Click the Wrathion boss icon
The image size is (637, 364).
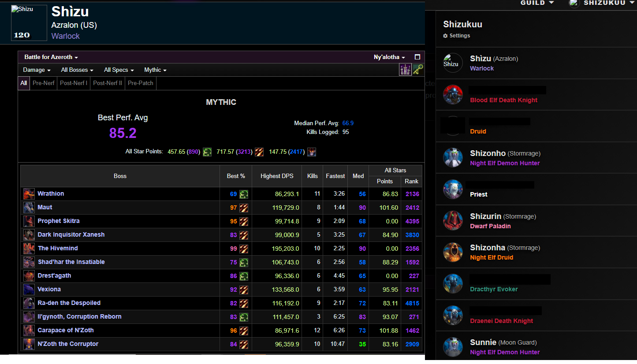(29, 194)
